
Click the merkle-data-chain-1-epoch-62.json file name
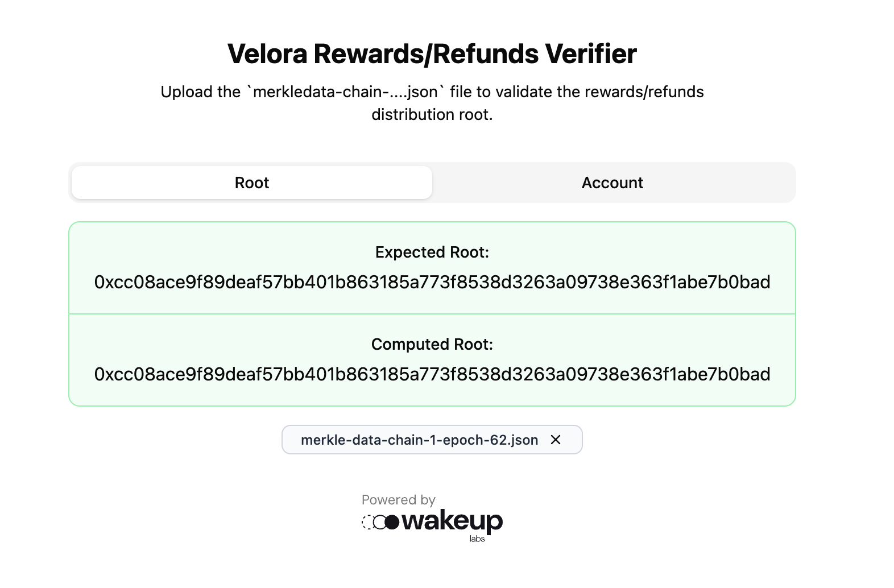[x=419, y=440]
